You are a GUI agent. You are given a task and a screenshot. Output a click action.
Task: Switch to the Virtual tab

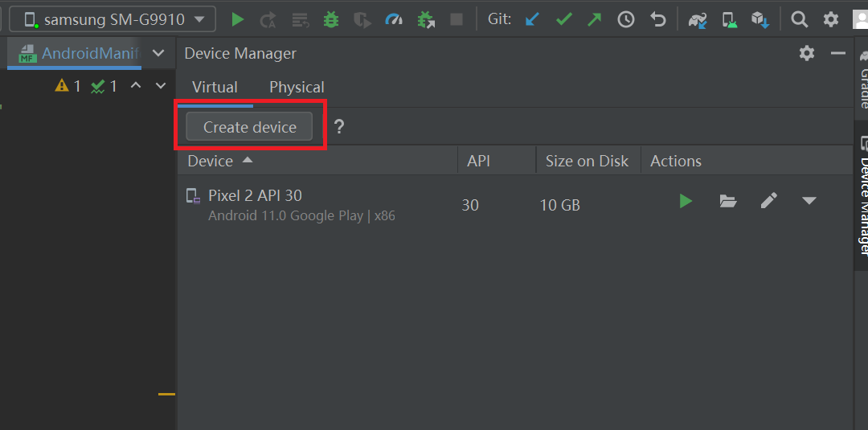[215, 88]
